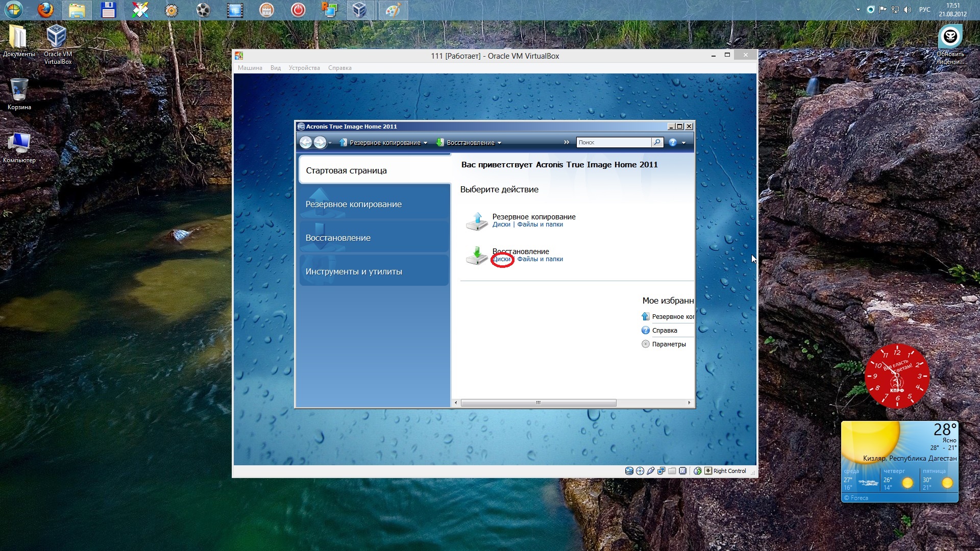The width and height of the screenshot is (980, 551).
Task: Click the horizontal scrollbar thumb in Acronis
Action: tap(538, 403)
